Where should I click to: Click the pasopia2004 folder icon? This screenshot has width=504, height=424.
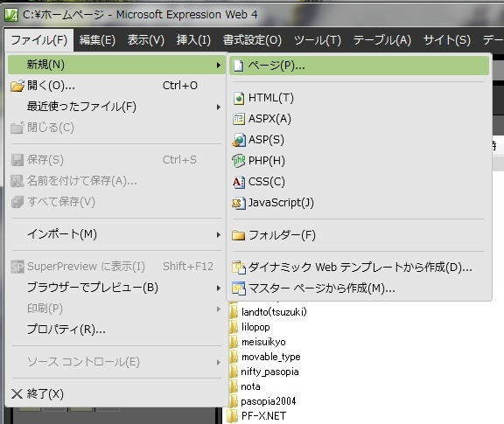point(234,401)
